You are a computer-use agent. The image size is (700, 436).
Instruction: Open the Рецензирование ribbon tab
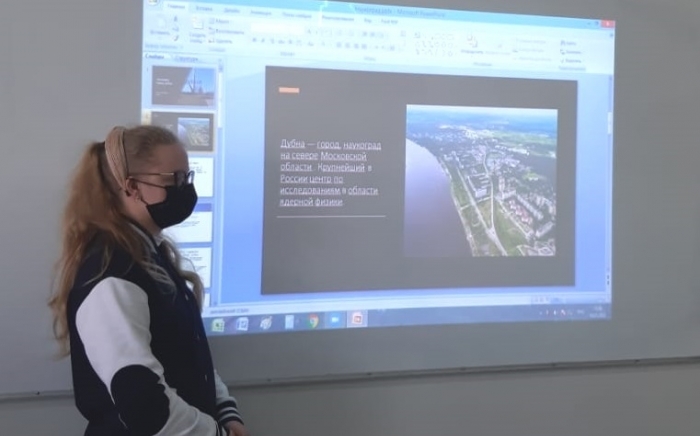[338, 18]
